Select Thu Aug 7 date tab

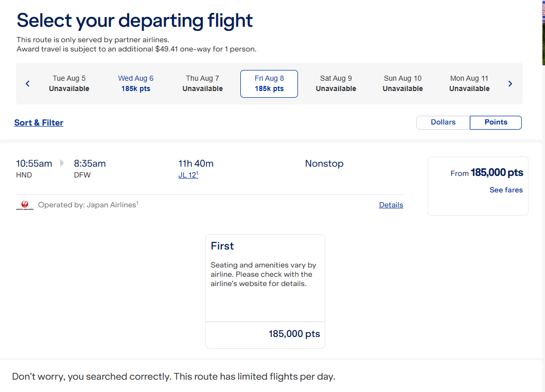pos(202,83)
